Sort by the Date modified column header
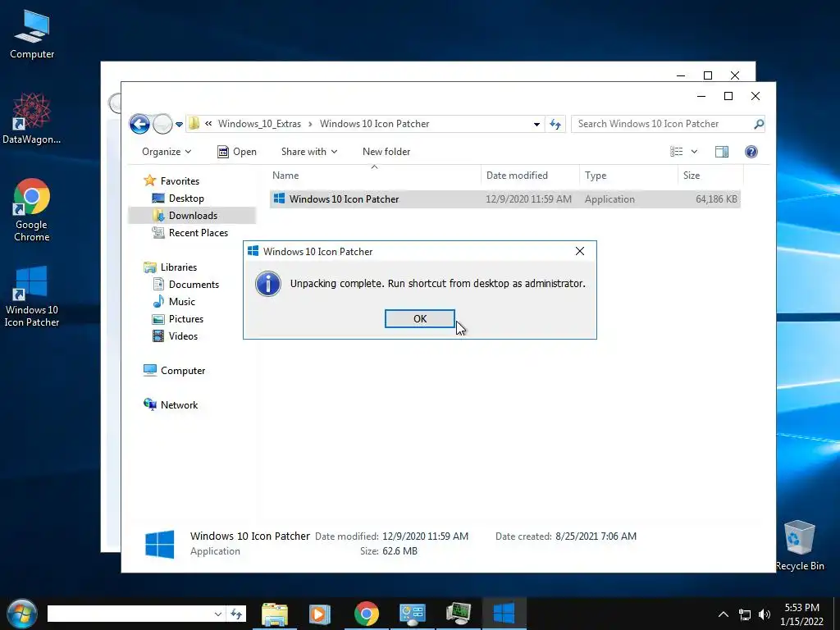 [x=531, y=176]
